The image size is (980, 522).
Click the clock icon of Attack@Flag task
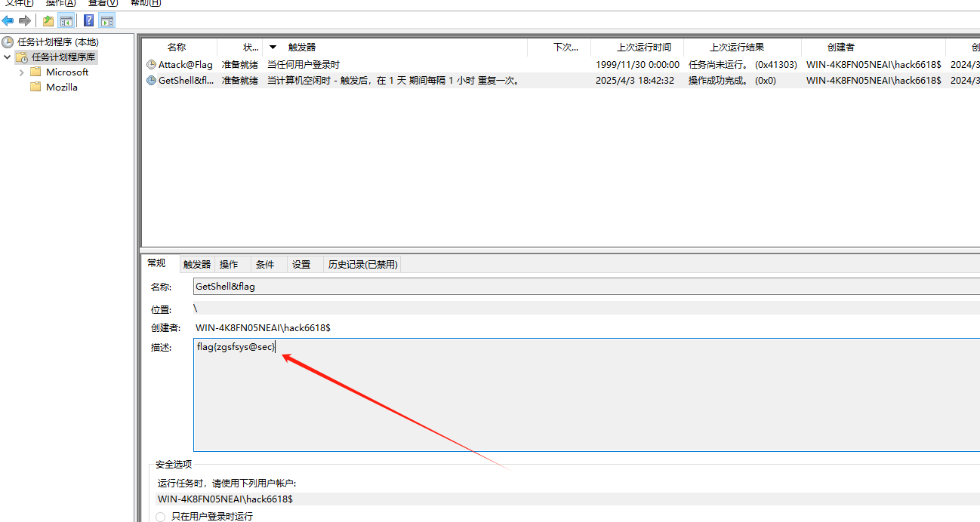coord(151,65)
